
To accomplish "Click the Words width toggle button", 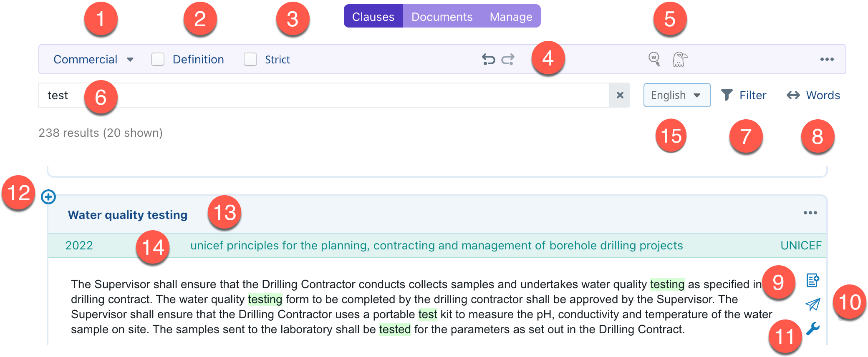I will point(813,95).
